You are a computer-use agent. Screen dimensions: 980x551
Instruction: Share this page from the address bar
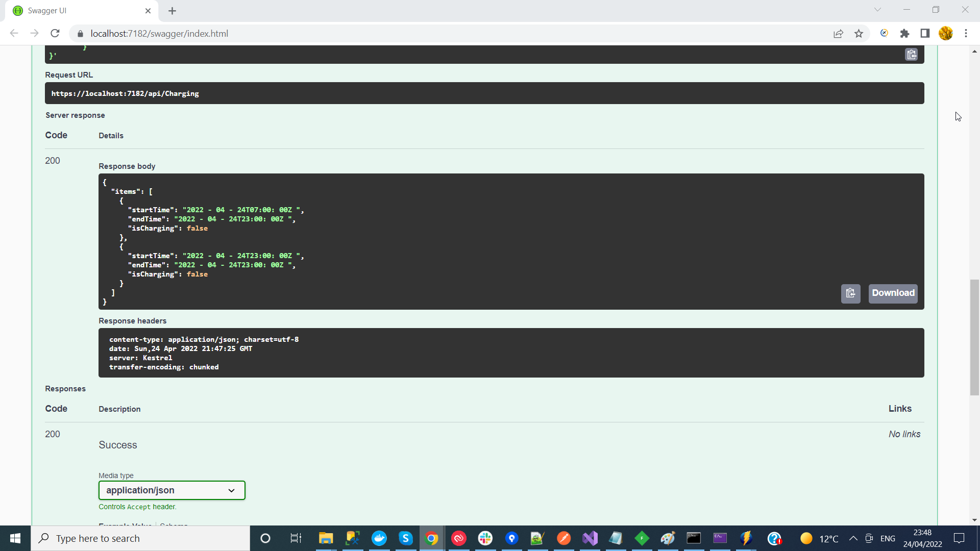[838, 34]
